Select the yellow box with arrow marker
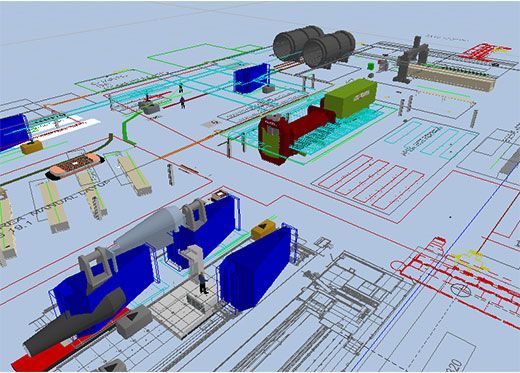Image resolution: width=520 pixels, height=373 pixels. click(x=263, y=229)
